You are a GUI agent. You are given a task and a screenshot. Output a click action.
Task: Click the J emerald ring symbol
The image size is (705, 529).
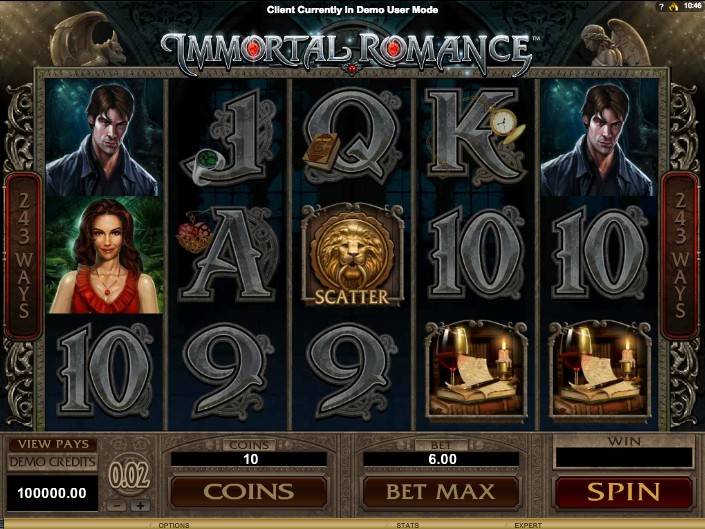[228, 137]
